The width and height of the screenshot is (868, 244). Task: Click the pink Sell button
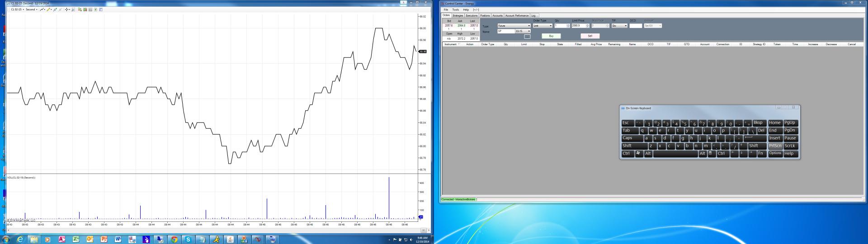[x=590, y=36]
